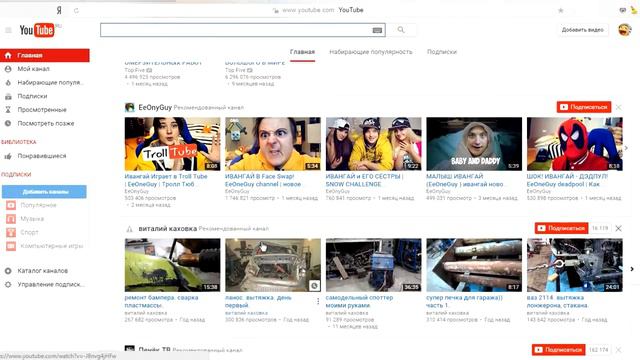Dismiss виталий каховка recommended channel
The width and height of the screenshot is (640, 360).
[x=619, y=229]
